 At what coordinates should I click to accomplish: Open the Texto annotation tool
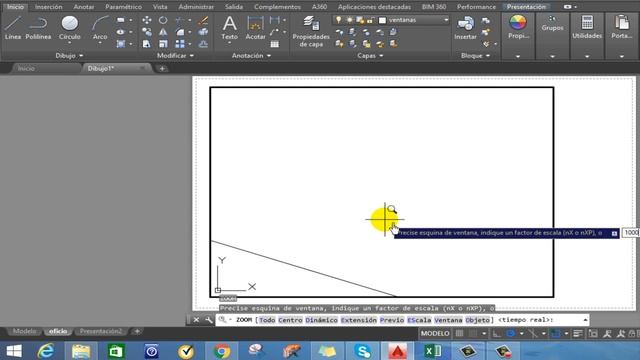(229, 28)
